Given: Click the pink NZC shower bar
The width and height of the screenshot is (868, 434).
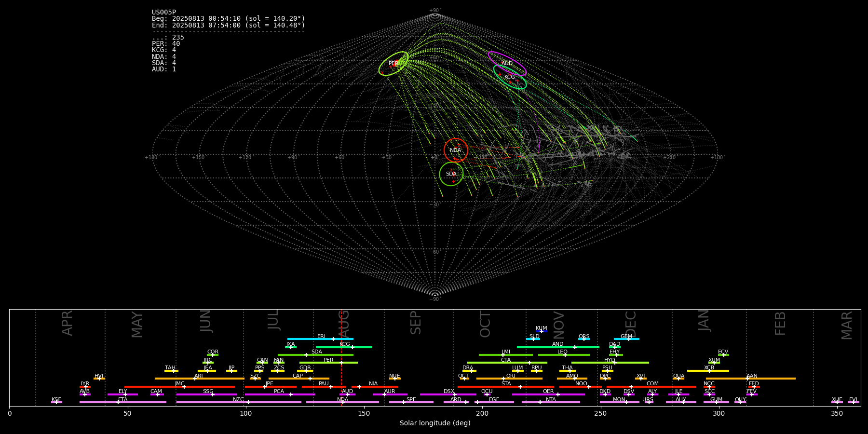Looking at the screenshot, I should pos(239,402).
